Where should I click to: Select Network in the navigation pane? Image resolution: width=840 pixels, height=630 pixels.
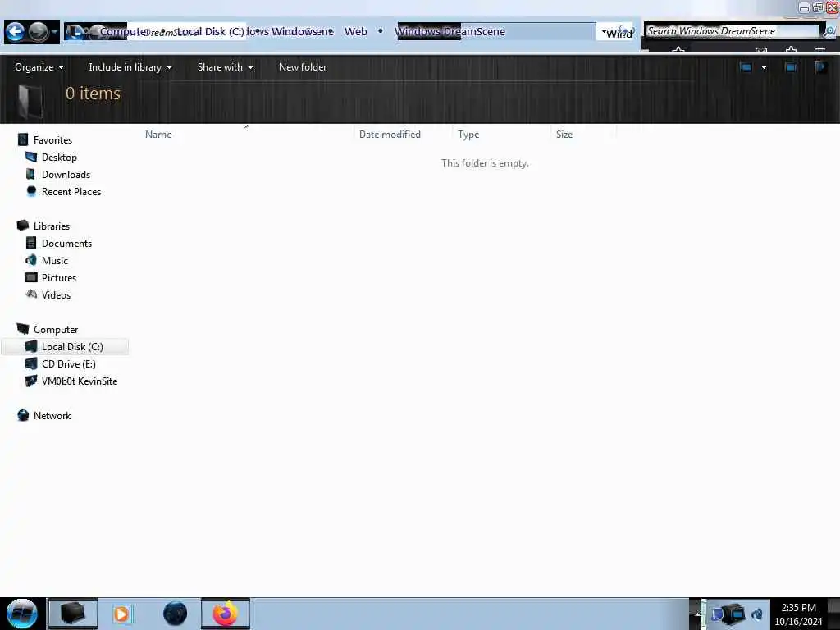pyautogui.click(x=52, y=416)
